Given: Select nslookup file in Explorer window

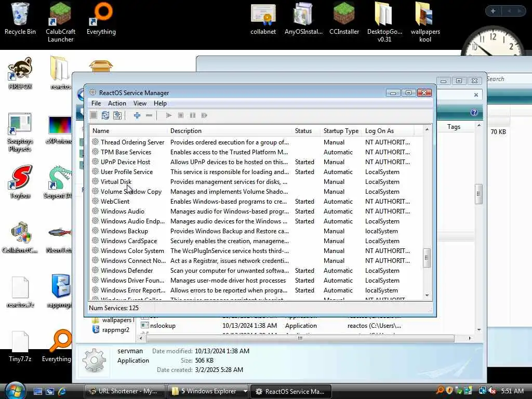Looking at the screenshot, I should click(163, 326).
